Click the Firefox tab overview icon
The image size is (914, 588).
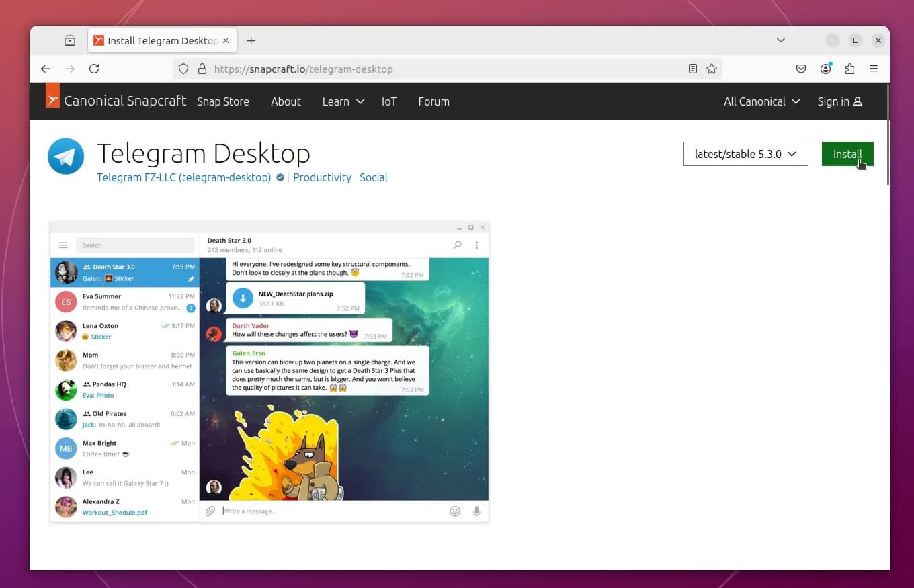(70, 40)
